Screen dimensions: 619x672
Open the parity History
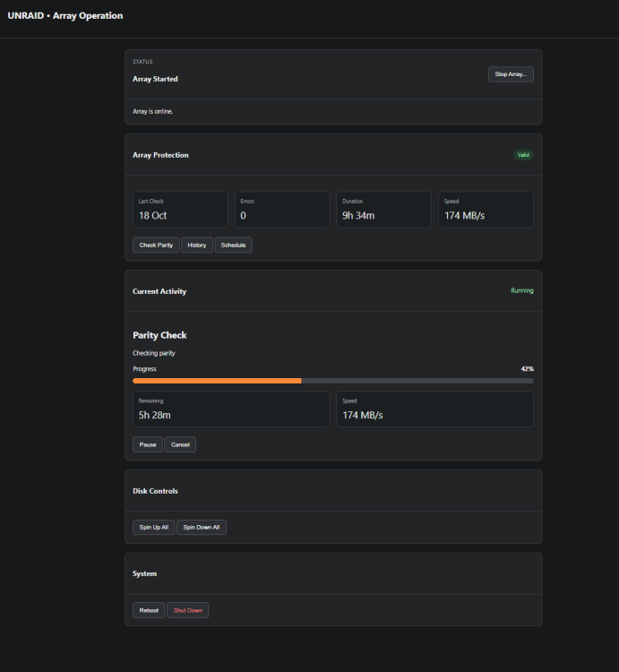coord(196,246)
